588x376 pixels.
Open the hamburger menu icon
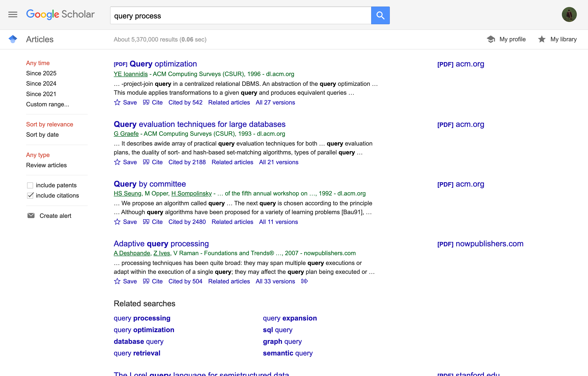click(x=13, y=15)
